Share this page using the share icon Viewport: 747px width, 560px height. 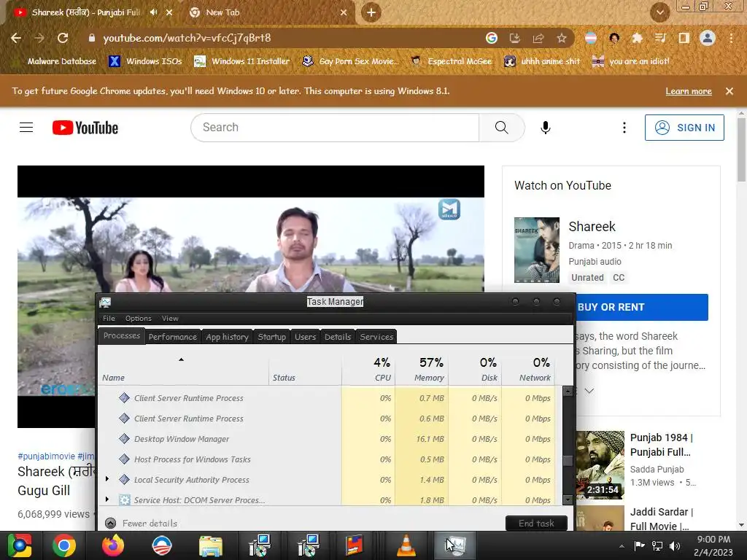(538, 38)
